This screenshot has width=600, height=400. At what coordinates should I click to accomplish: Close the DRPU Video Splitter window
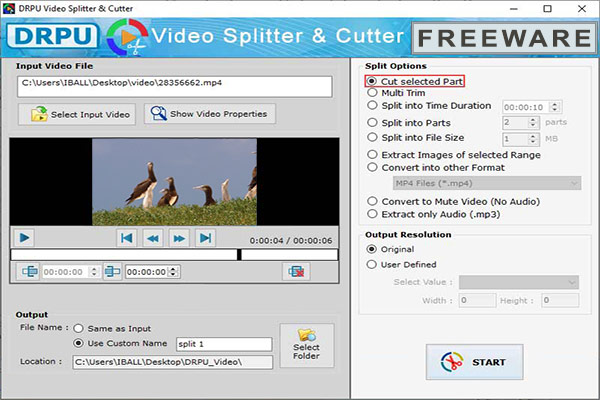[582, 8]
